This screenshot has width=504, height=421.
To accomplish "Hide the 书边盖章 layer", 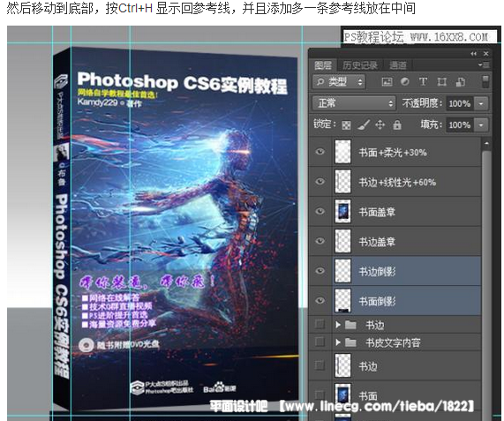I will point(320,241).
